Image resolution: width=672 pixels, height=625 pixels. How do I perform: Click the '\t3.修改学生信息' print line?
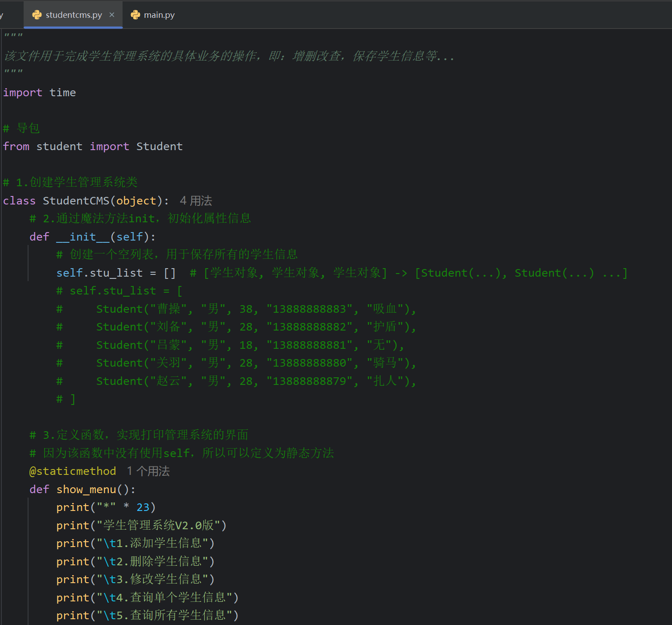click(x=135, y=580)
